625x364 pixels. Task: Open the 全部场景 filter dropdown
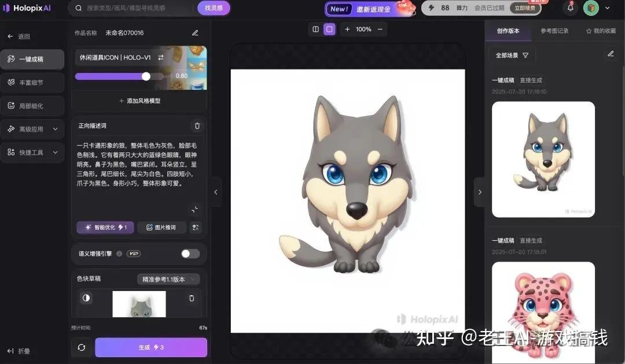tap(512, 56)
